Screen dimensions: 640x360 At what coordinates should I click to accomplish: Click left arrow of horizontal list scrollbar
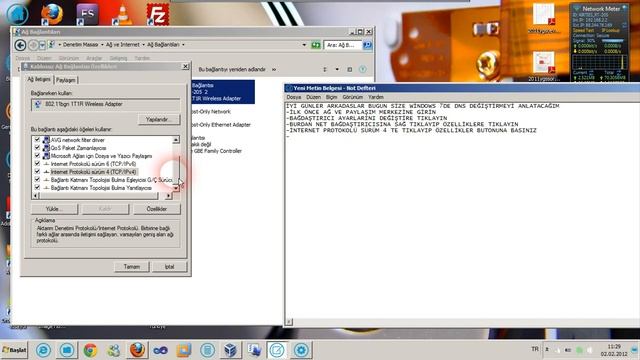pos(36,196)
